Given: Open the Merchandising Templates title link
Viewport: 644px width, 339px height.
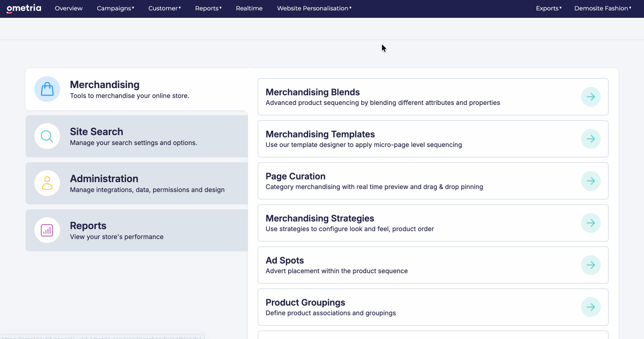Looking at the screenshot, I should pos(320,134).
